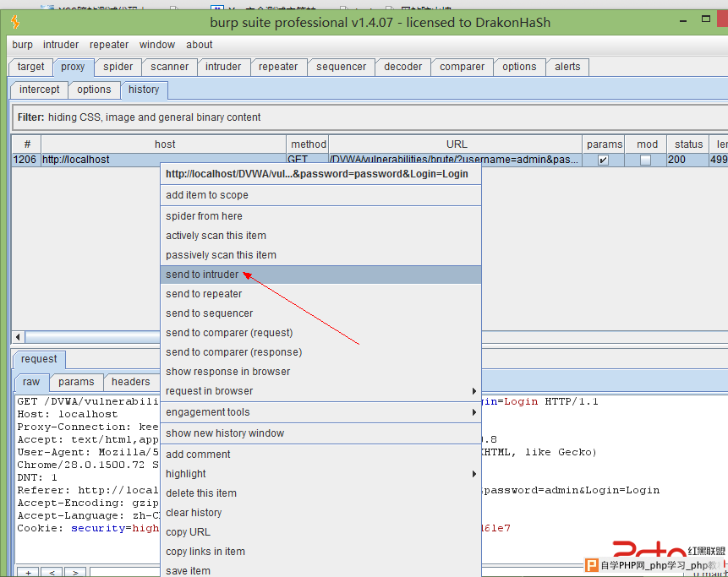
Task: Choose save item
Action: pos(320,570)
